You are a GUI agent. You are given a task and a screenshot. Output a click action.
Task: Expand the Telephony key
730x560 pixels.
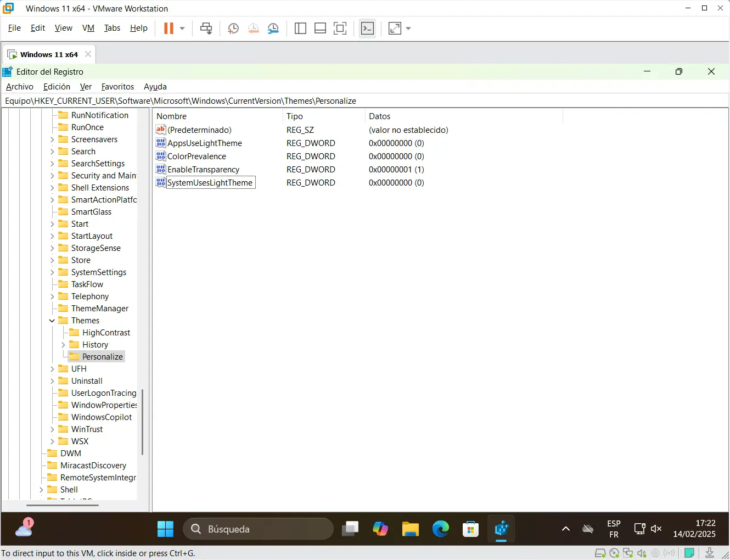pyautogui.click(x=52, y=296)
